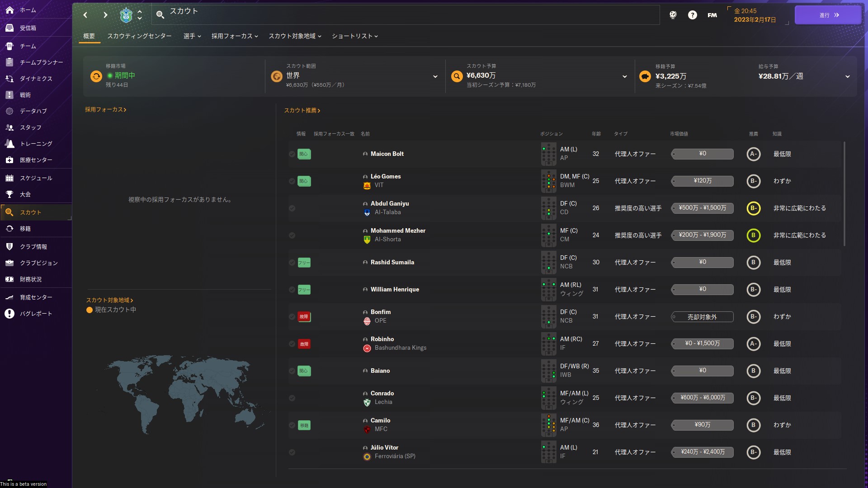This screenshot has height=488, width=868.
Task: Click the club badge in top bar
Action: (x=126, y=15)
